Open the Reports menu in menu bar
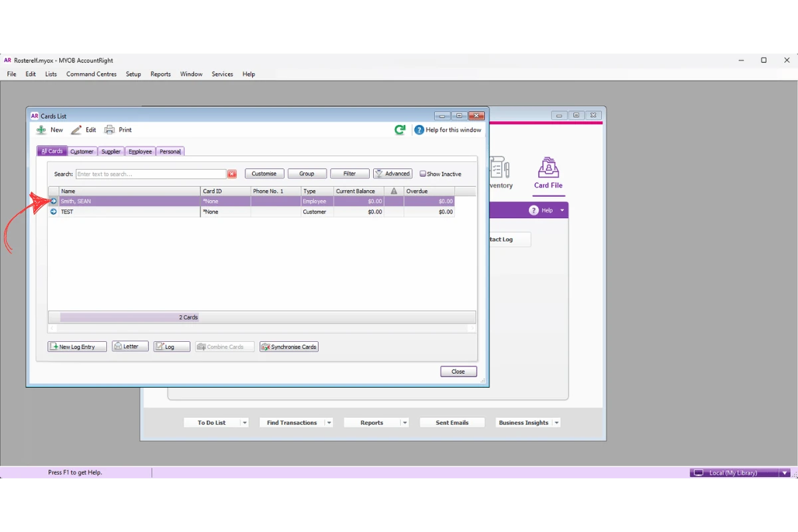The height and width of the screenshot is (532, 798). click(160, 74)
